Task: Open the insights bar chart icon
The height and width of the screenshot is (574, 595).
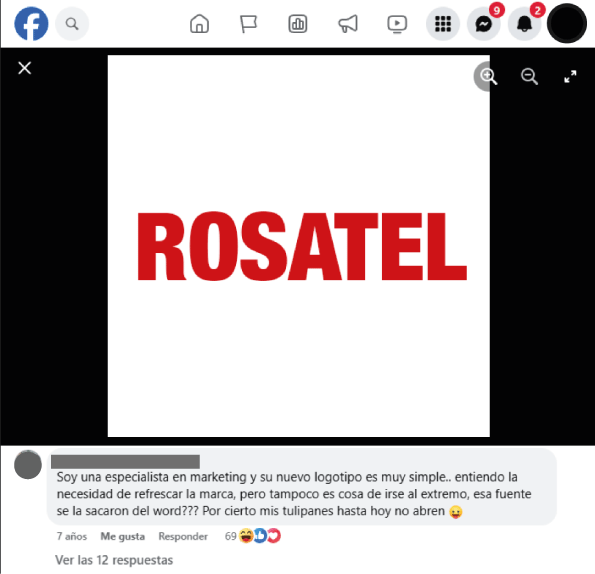Action: click(x=298, y=24)
